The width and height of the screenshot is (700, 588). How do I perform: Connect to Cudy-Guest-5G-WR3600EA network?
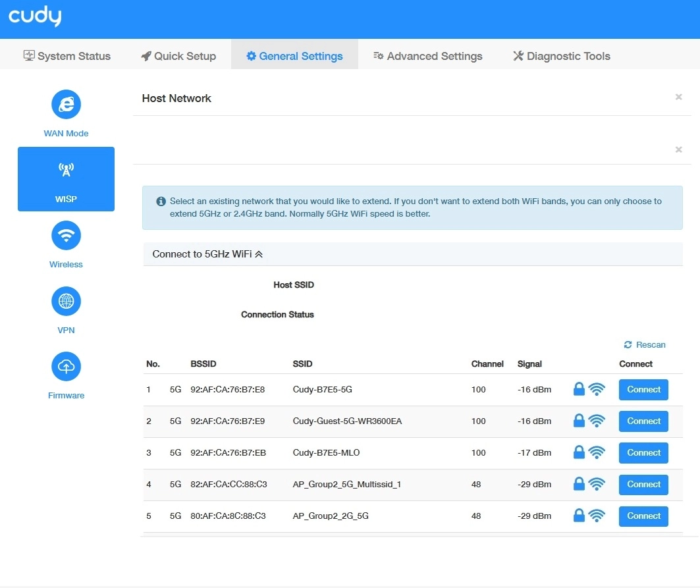click(x=643, y=421)
